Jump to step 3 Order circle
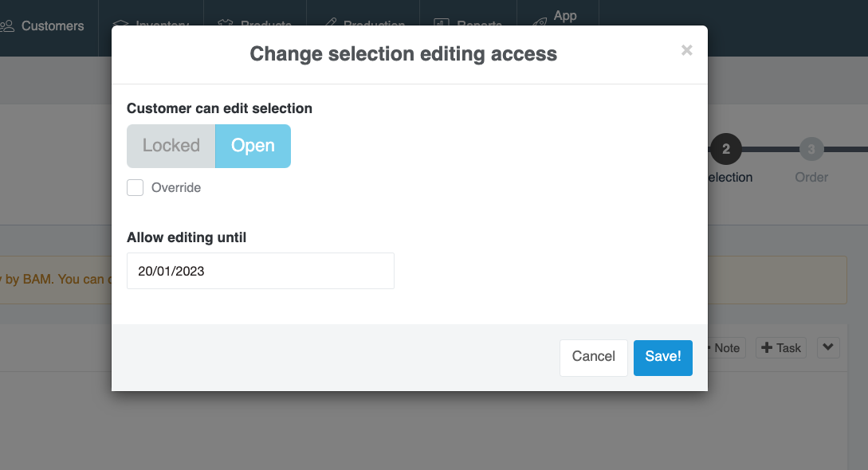 tap(811, 149)
